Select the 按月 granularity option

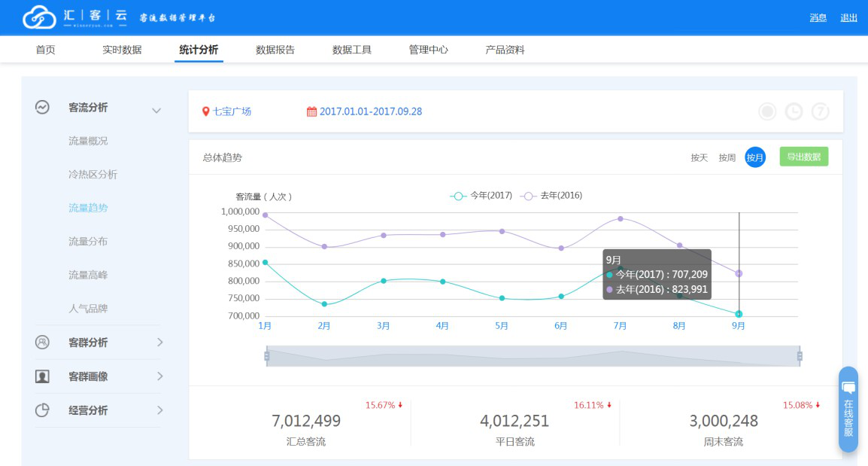click(755, 157)
